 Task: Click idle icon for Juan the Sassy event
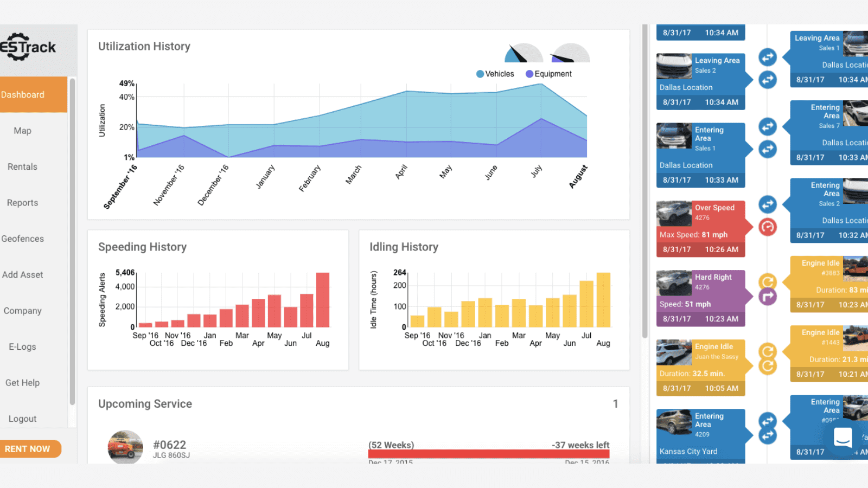pyautogui.click(x=768, y=367)
